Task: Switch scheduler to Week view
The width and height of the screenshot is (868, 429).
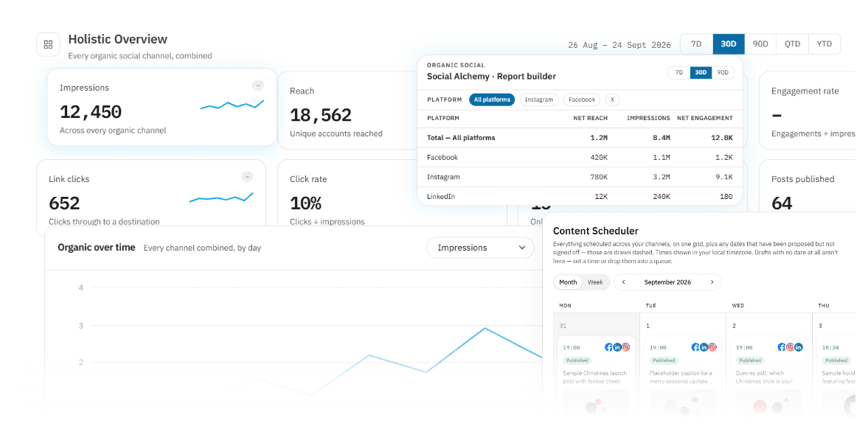Action: point(595,282)
